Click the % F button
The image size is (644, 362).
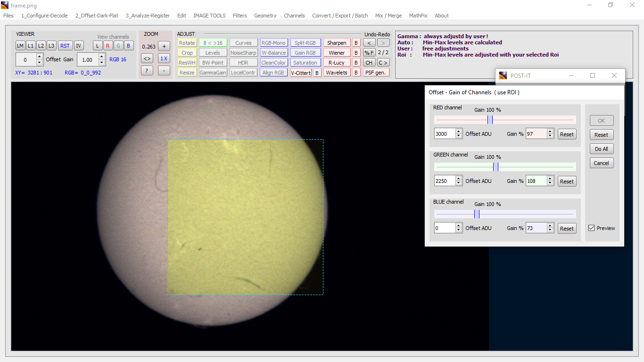(369, 53)
